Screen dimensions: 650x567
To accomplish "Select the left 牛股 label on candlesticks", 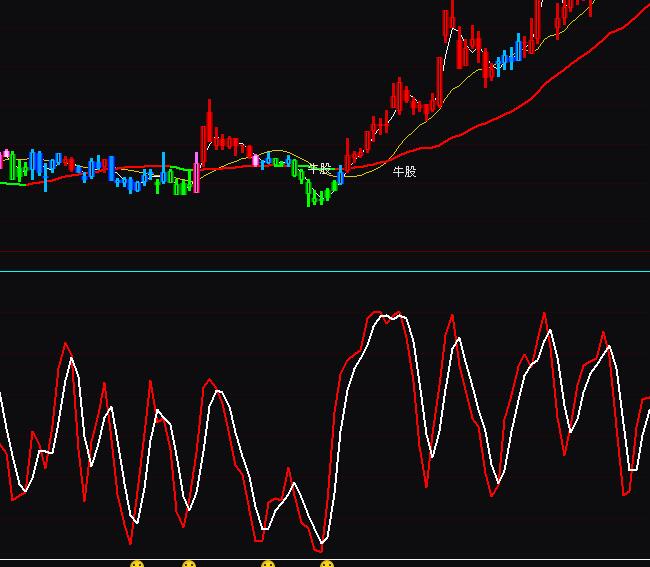I will click(319, 169).
